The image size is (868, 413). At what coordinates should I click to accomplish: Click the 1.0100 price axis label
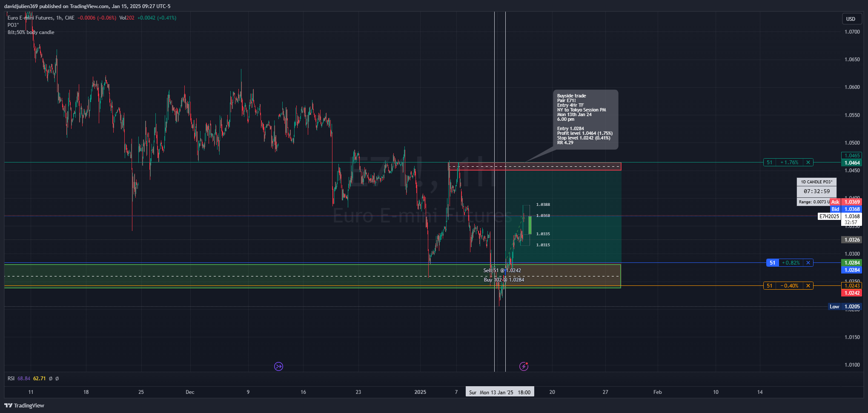(x=852, y=365)
